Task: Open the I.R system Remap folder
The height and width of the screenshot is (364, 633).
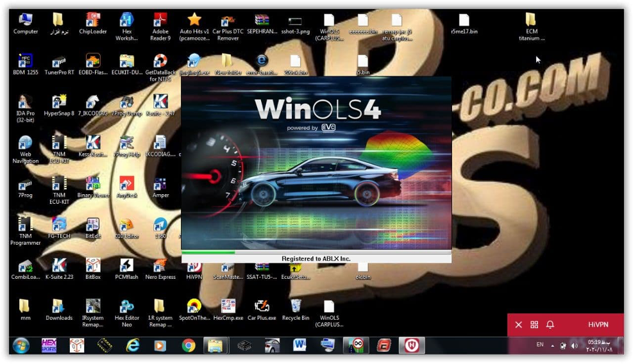Action: click(x=160, y=313)
